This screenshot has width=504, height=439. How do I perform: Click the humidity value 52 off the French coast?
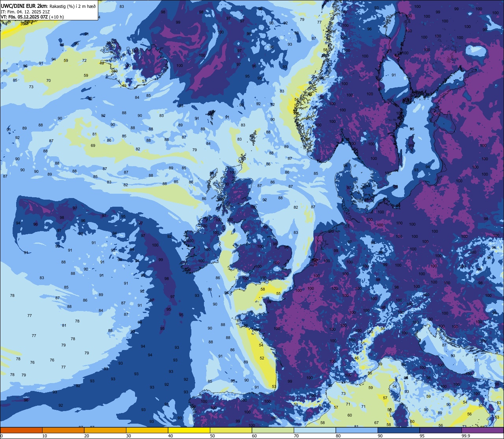pos(262,358)
